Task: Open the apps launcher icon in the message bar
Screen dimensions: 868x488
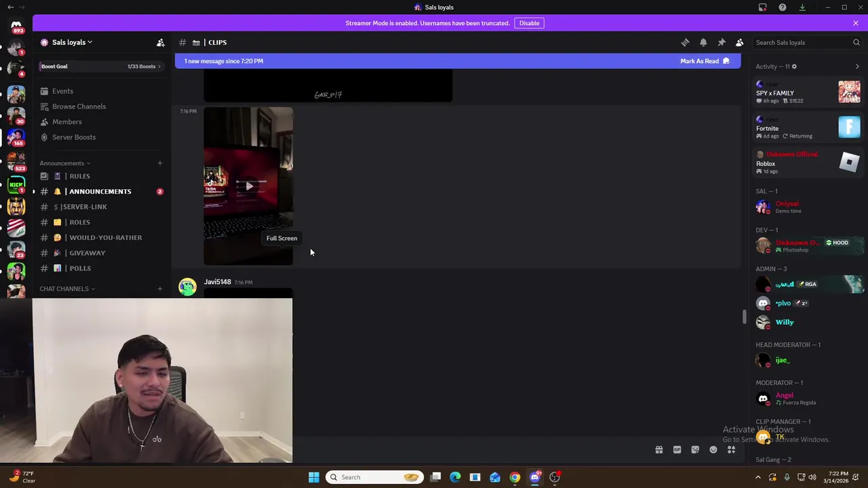Action: (731, 449)
